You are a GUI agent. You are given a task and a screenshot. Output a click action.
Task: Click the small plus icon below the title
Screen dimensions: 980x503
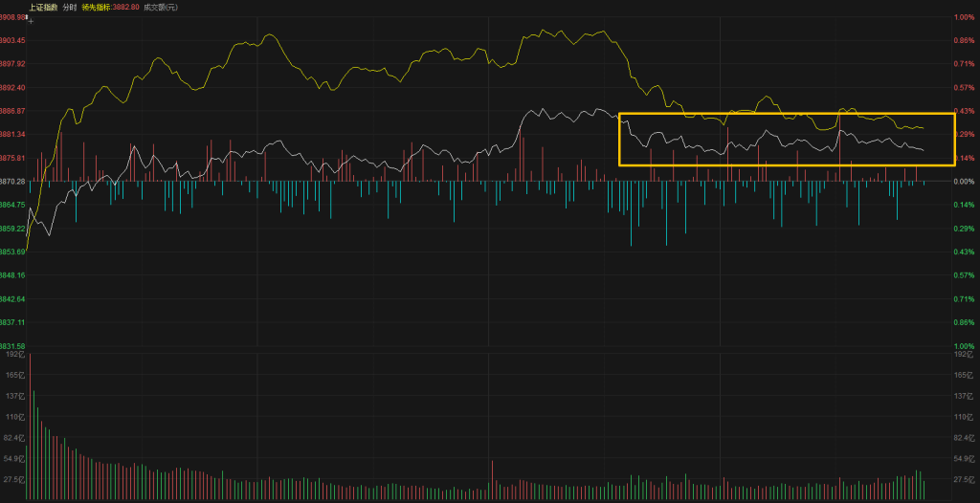[x=30, y=18]
